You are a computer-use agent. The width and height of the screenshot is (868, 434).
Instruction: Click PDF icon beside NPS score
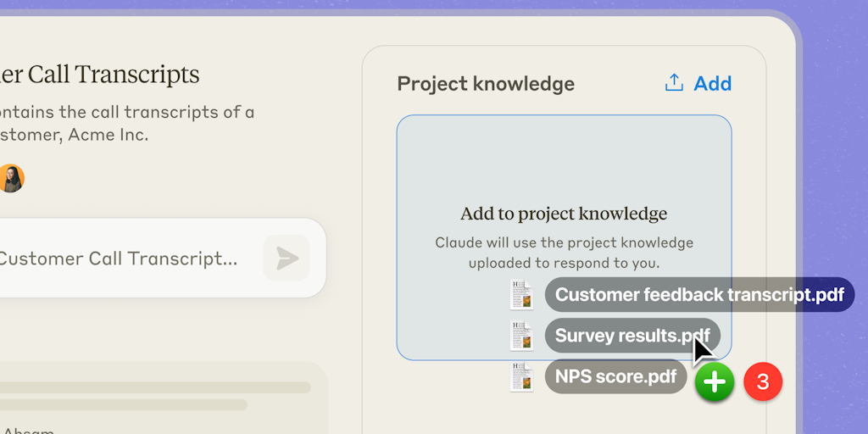coord(521,376)
